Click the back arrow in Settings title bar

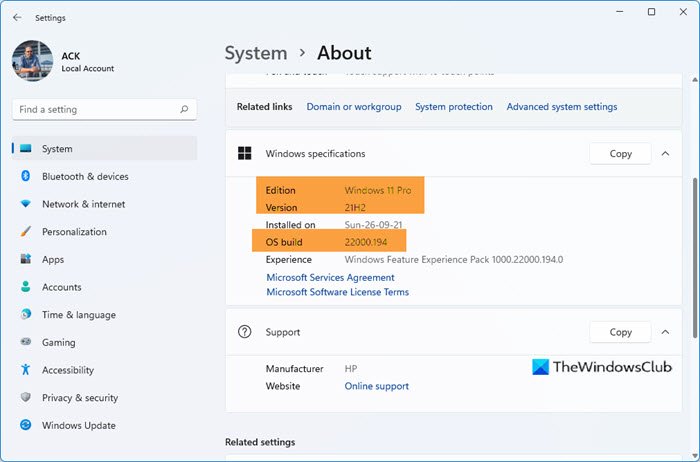click(17, 17)
